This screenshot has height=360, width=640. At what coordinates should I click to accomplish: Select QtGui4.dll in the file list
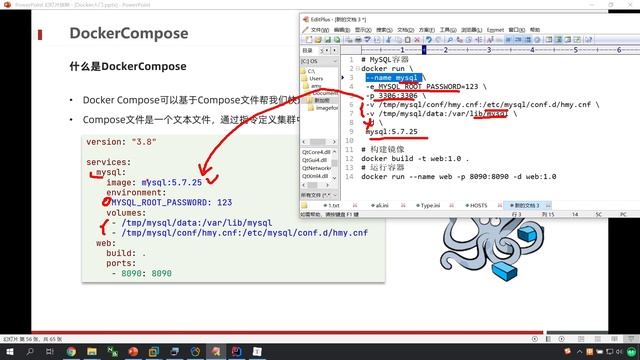coord(315,160)
